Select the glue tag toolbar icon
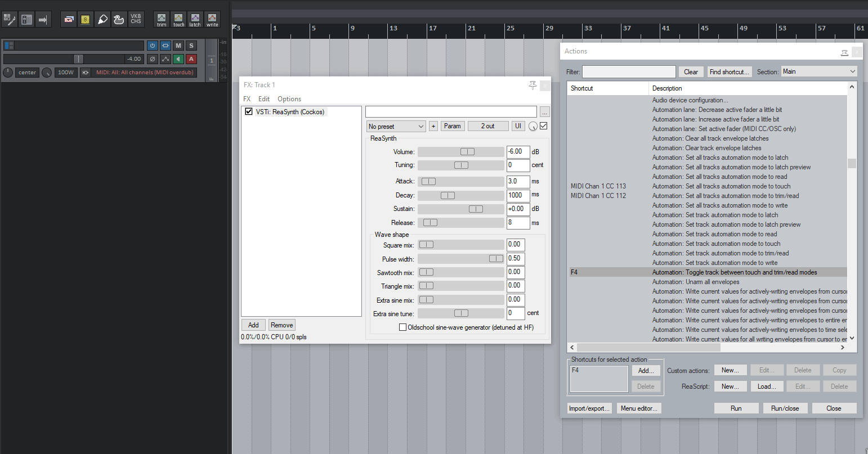The width and height of the screenshot is (868, 454). pyautogui.click(x=102, y=20)
